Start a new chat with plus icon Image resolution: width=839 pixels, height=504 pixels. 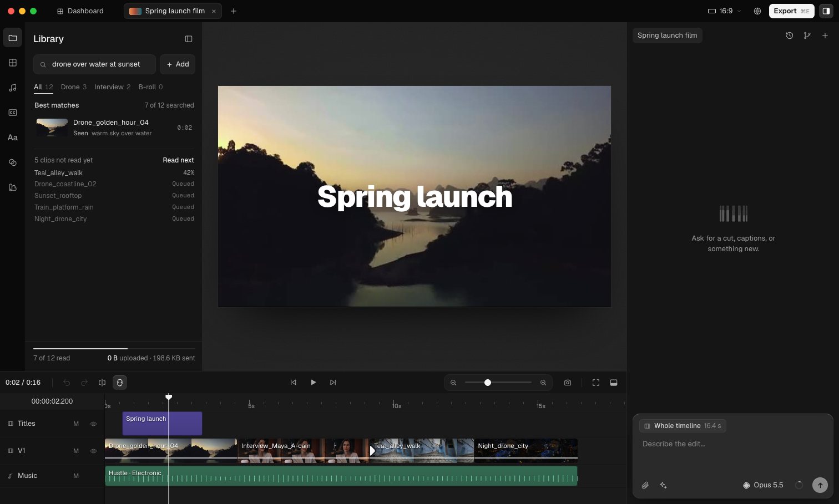pyautogui.click(x=825, y=35)
